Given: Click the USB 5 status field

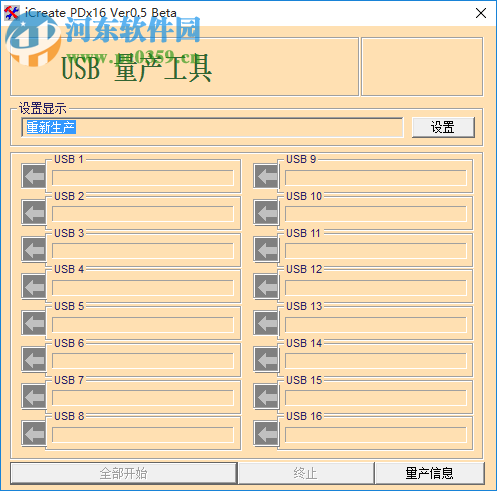Looking at the screenshot, I should pos(143,325).
